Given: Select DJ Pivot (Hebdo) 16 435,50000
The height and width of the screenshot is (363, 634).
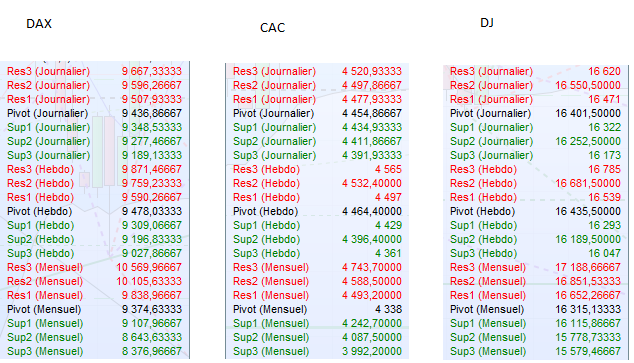Looking at the screenshot, I should coord(588,211).
